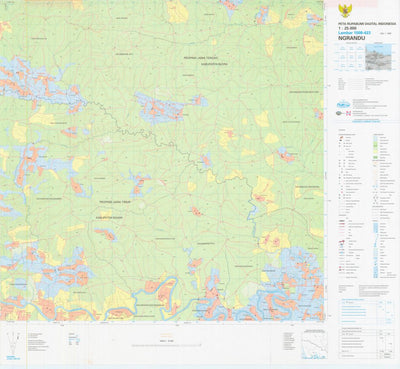The image size is (400, 369).
Task: Click the KABUPATEN NGAWI label
Action: tap(109, 218)
